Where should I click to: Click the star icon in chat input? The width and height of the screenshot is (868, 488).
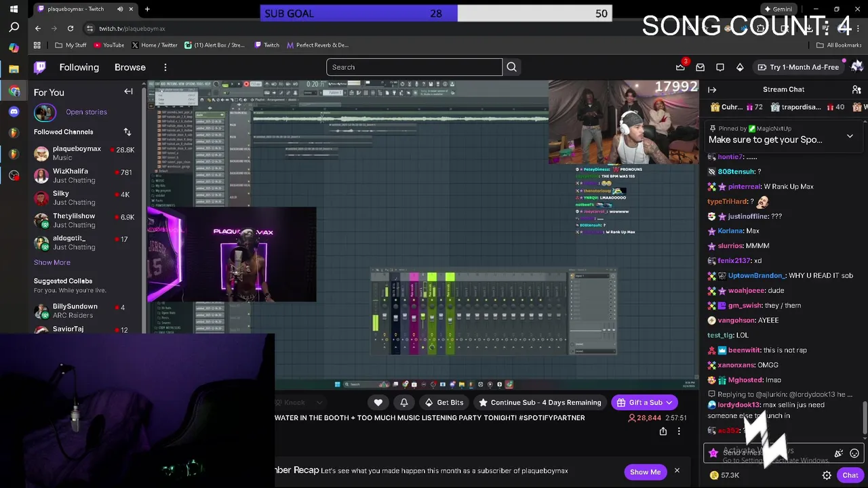click(x=713, y=453)
